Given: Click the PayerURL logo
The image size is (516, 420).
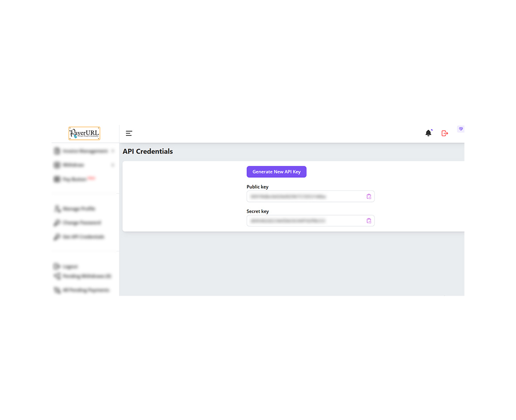Looking at the screenshot, I should point(84,133).
